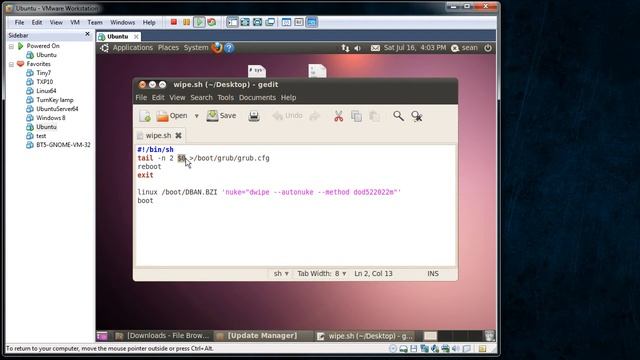The width and height of the screenshot is (640, 360).
Task: Open VMware Team menu
Action: coord(95,22)
